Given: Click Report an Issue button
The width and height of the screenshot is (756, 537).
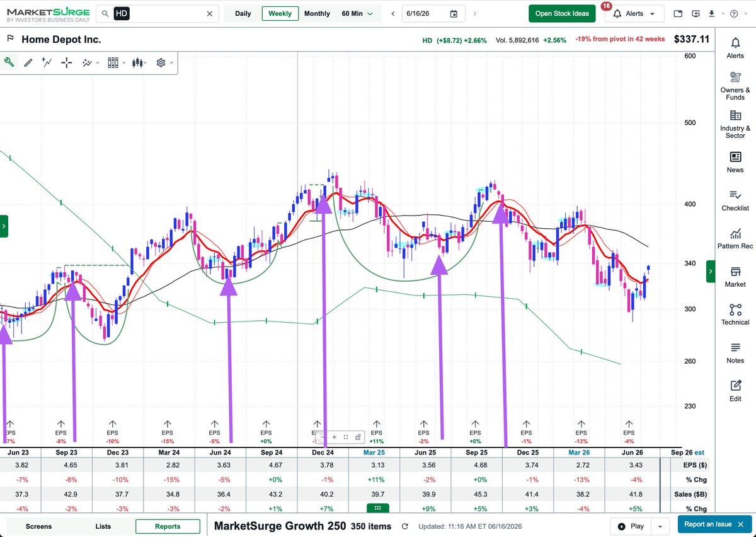Looking at the screenshot, I should [714, 524].
